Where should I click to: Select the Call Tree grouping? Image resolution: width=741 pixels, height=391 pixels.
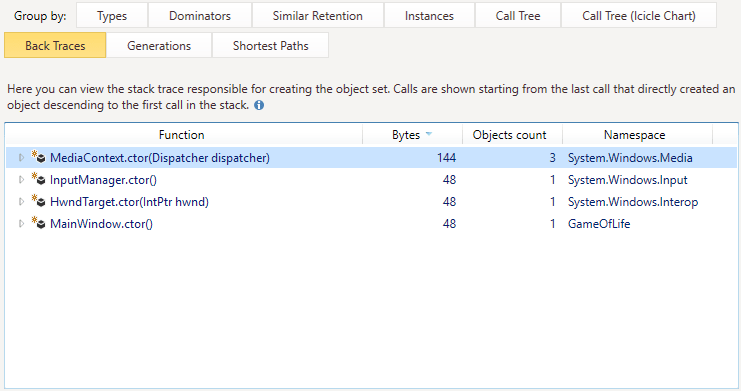518,16
